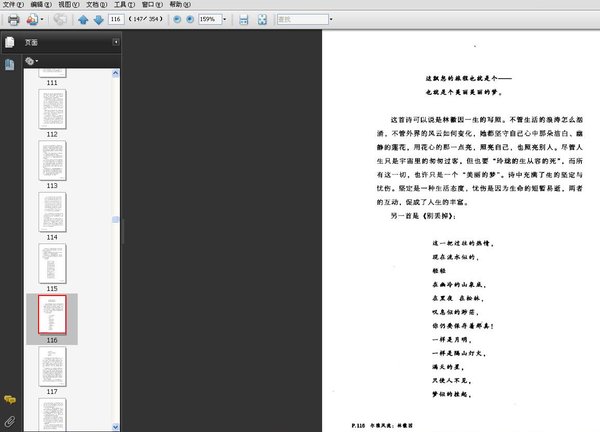Click the create PDF / collaborate icon

32,20
